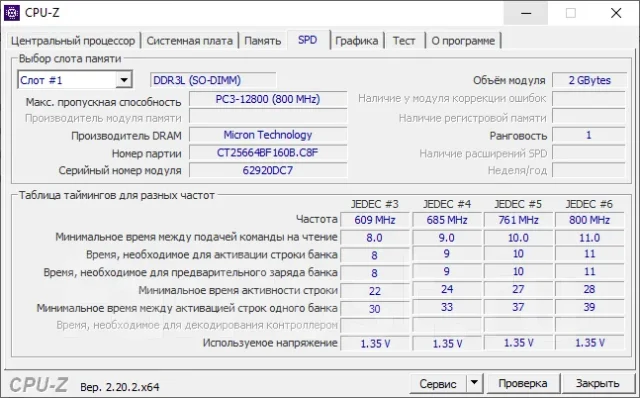Click the Номер партии label

coord(147,153)
